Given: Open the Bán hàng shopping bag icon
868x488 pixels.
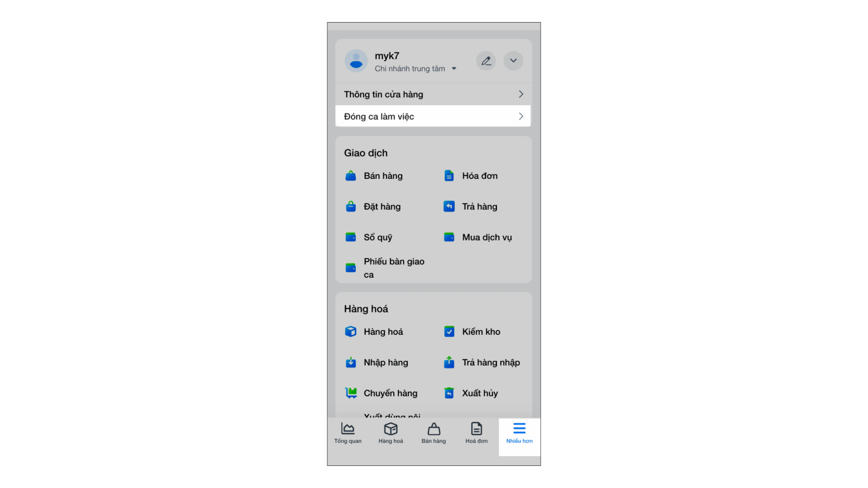Looking at the screenshot, I should pos(350,176).
